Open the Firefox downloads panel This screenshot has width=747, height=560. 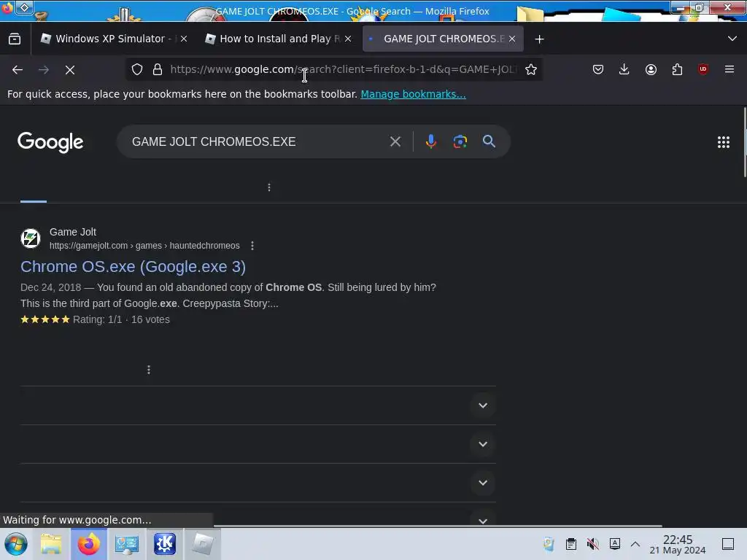(624, 69)
